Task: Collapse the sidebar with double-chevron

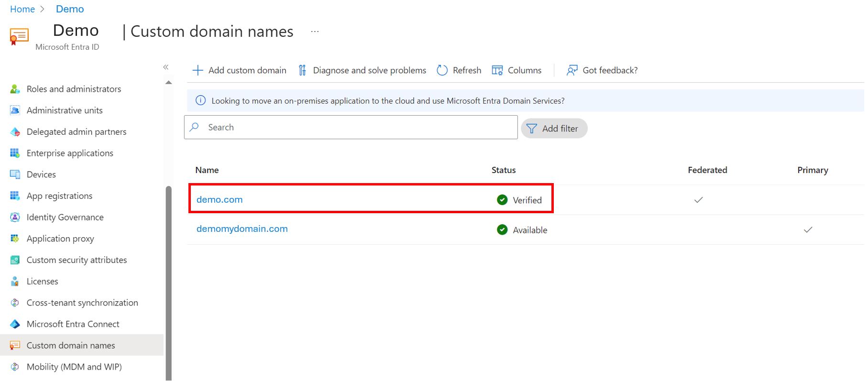Action: (166, 67)
